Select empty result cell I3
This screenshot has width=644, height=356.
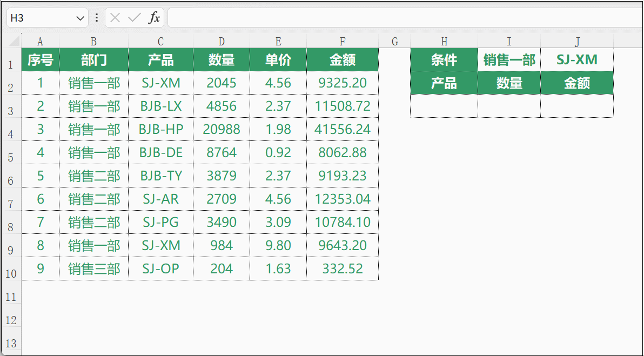pos(509,106)
